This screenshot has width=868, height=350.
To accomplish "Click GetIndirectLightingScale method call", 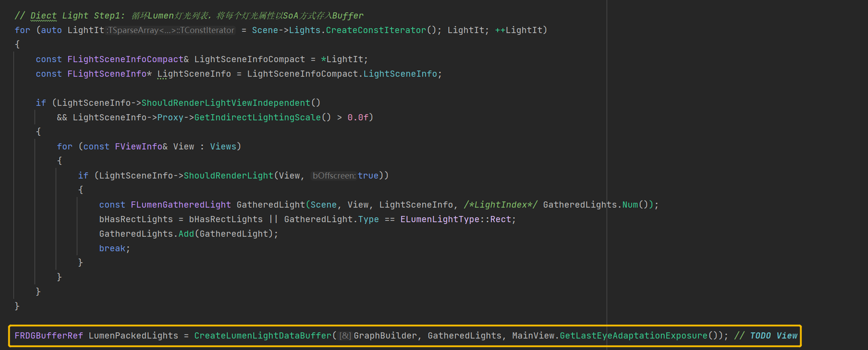I will click(x=257, y=117).
